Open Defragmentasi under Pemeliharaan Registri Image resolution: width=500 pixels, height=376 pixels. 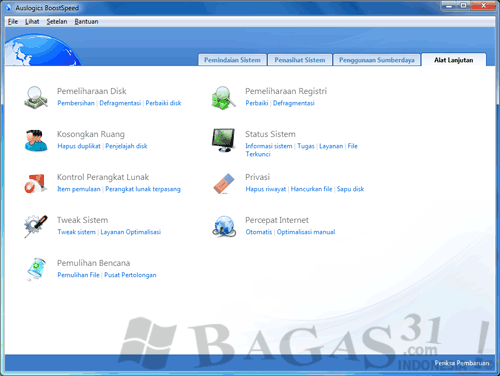tap(294, 103)
